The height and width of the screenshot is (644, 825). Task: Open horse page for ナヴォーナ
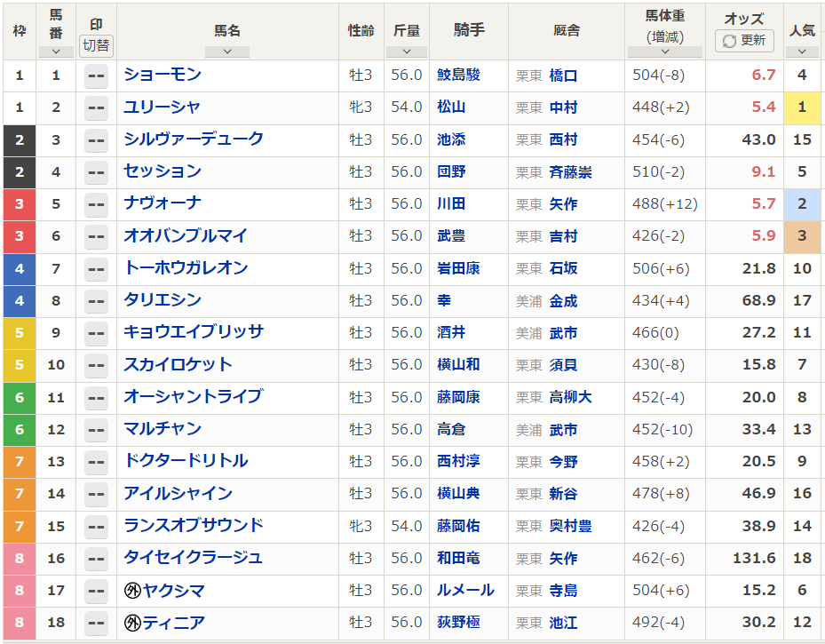(163, 203)
